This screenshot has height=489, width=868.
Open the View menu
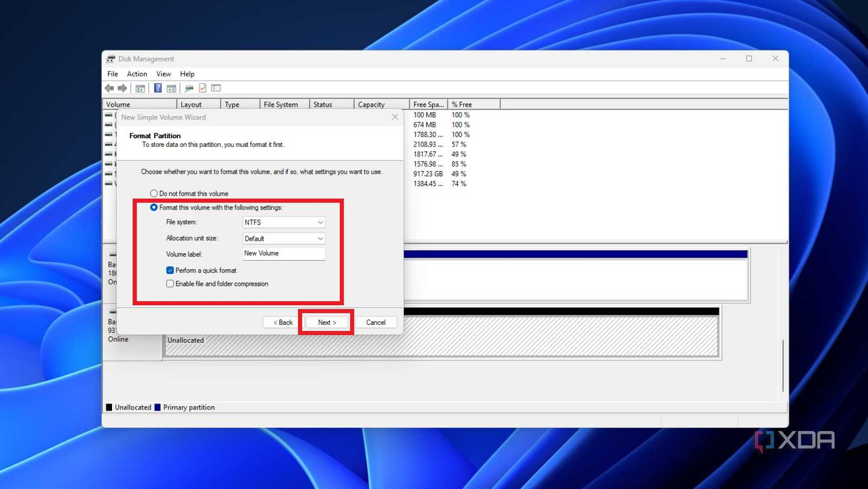coord(164,74)
